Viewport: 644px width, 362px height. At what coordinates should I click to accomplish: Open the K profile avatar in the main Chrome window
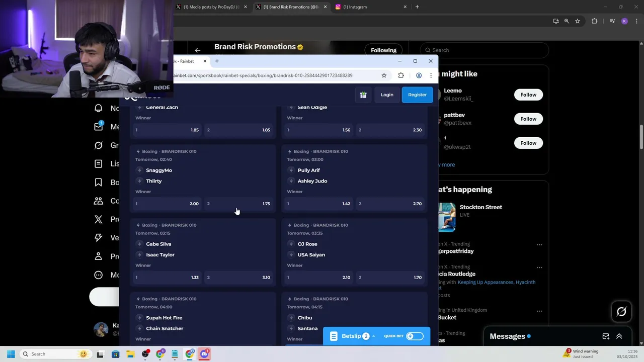[624, 21]
